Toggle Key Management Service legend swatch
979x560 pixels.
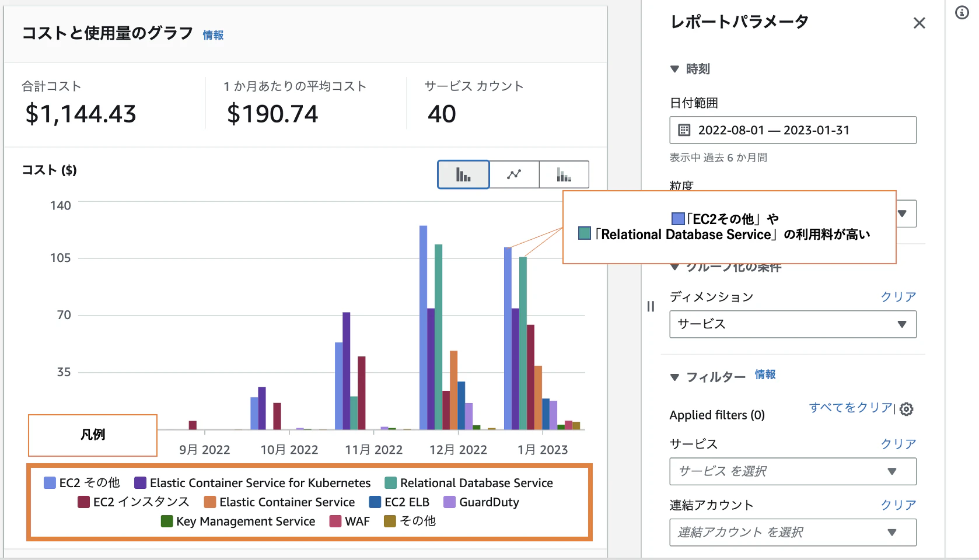click(167, 521)
